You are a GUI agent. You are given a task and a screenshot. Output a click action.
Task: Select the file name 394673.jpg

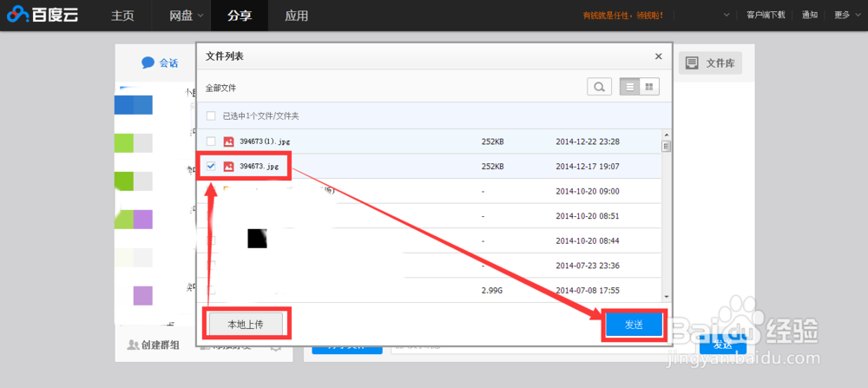click(259, 166)
